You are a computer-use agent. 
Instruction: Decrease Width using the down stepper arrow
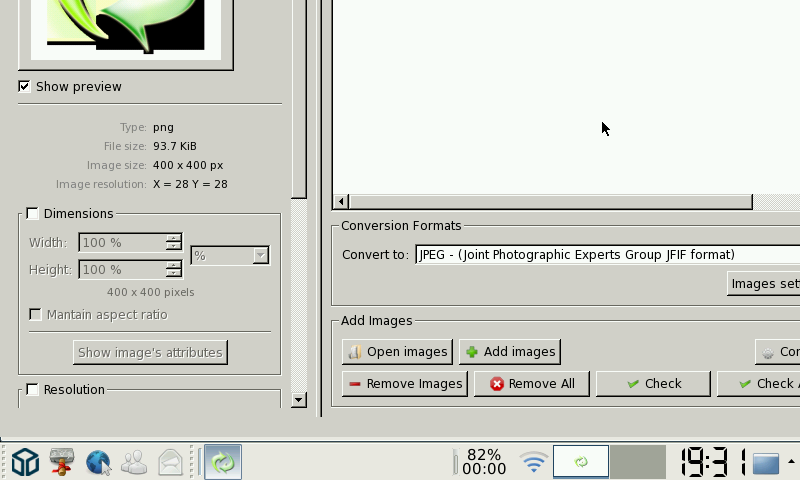pos(174,247)
